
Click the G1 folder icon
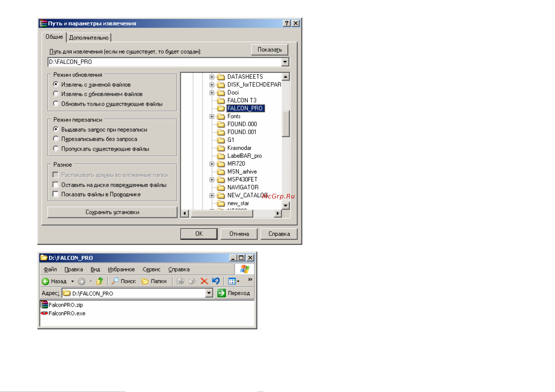(221, 140)
